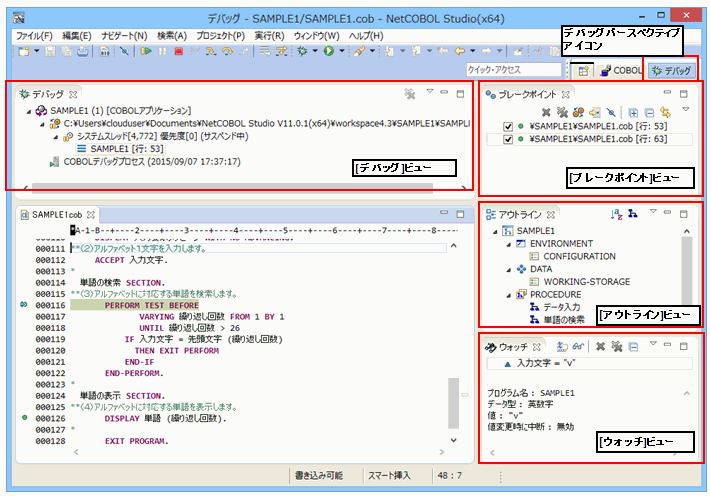Click the green bug Debug launch icon

[302, 52]
